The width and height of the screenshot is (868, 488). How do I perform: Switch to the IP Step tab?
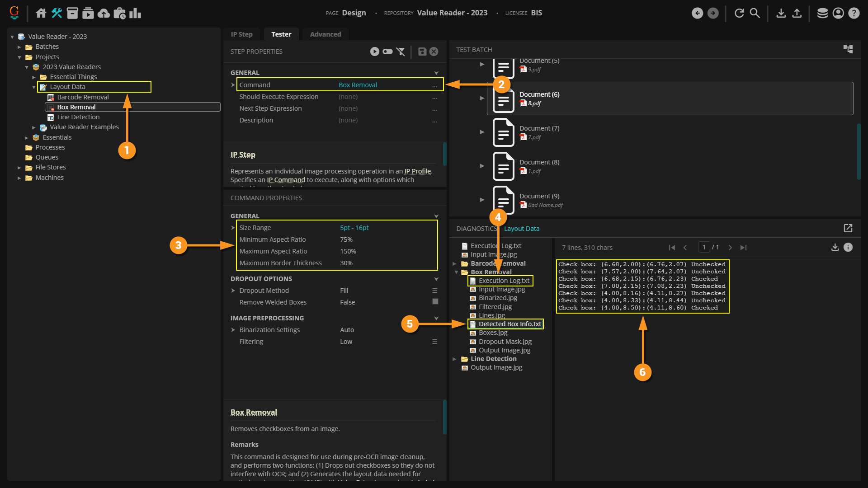pyautogui.click(x=241, y=34)
